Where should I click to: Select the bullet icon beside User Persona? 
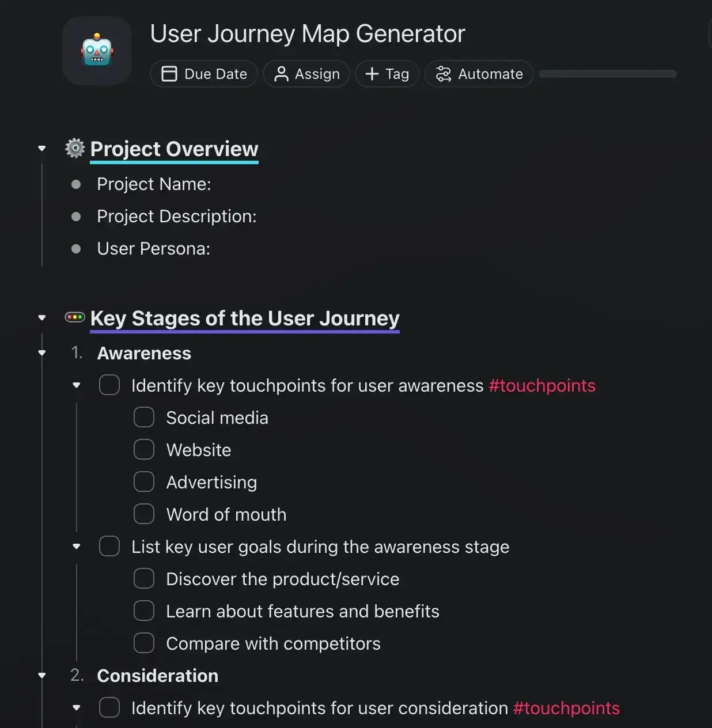(x=76, y=249)
